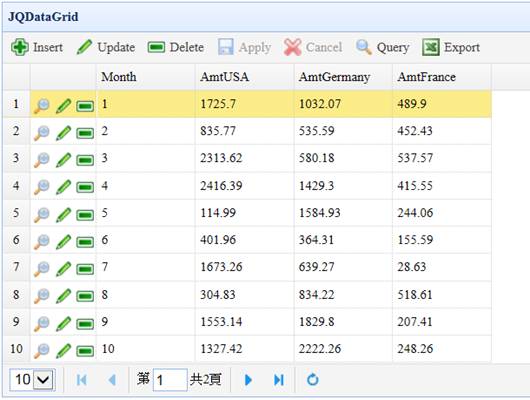This screenshot has width=530, height=400.
Task: Click the Update pencil button
Action: click(106, 47)
